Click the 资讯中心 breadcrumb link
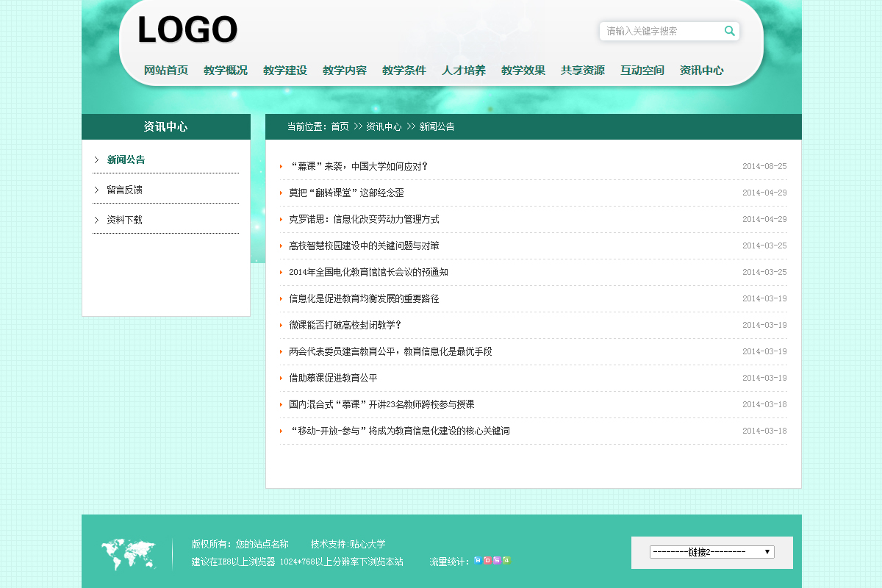This screenshot has width=882, height=588. click(x=384, y=126)
